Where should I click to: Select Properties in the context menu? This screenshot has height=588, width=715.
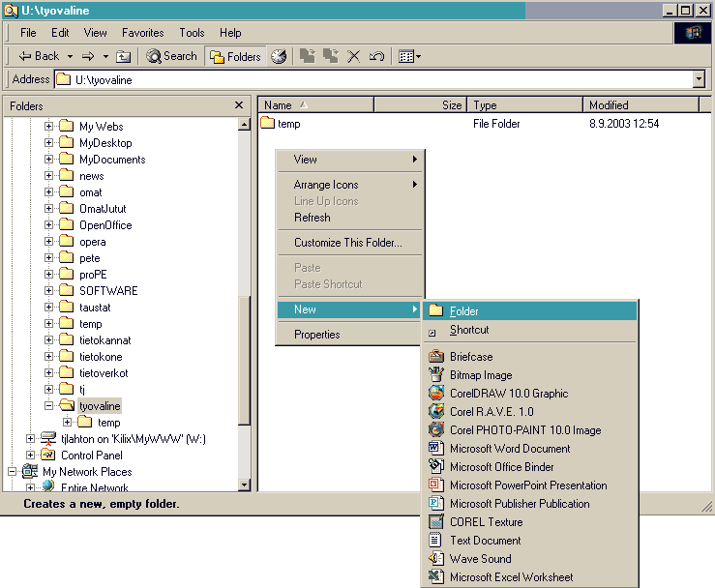349,334
